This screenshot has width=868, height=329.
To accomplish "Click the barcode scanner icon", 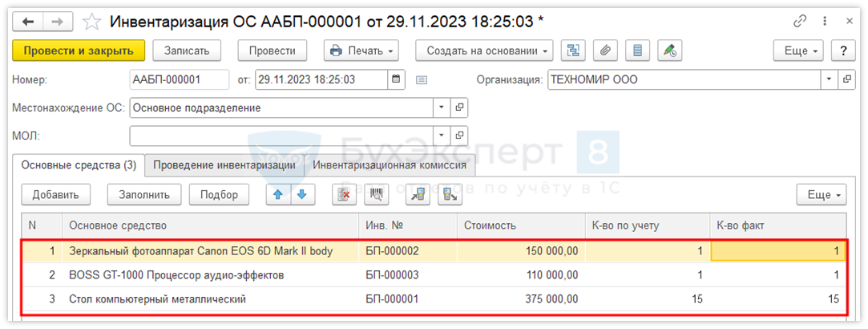I will (376, 194).
